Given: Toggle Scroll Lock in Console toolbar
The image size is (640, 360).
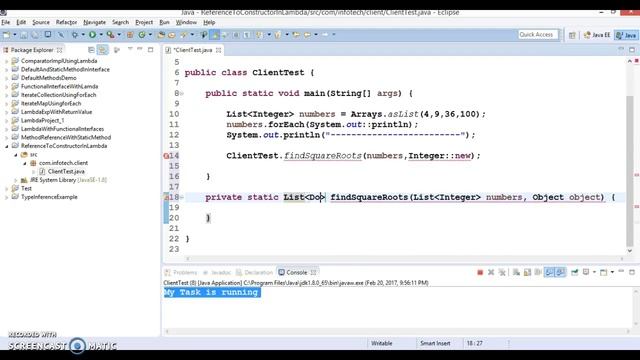Looking at the screenshot, I should coord(527,272).
